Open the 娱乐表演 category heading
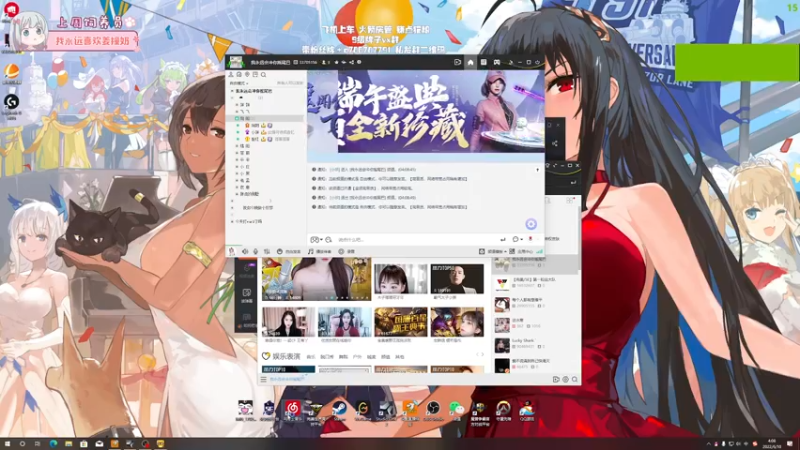Screen dimensions: 800x450 (x=286, y=356)
